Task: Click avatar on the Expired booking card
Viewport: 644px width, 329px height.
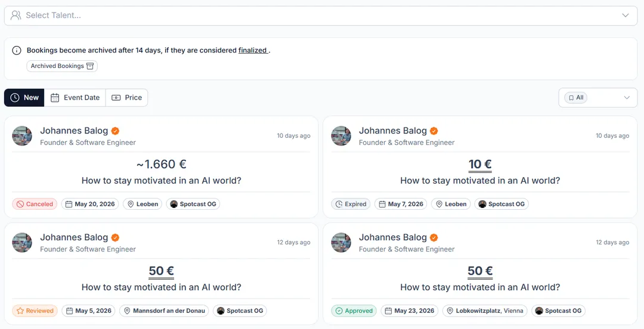Action: pos(341,136)
